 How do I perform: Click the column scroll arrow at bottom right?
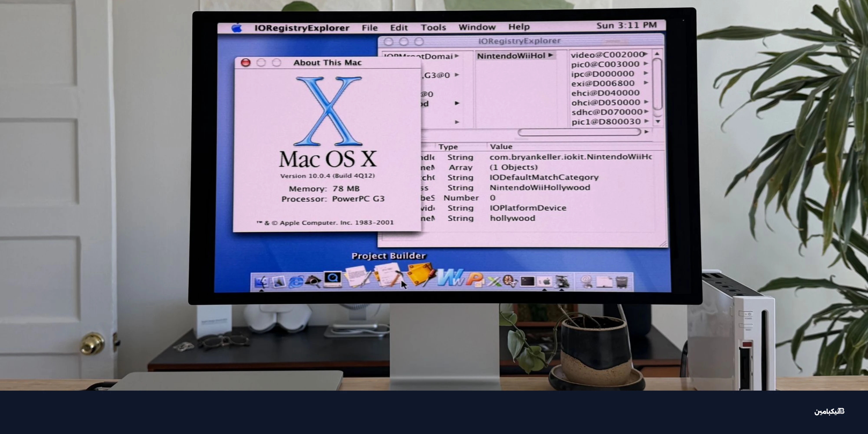[x=647, y=133]
